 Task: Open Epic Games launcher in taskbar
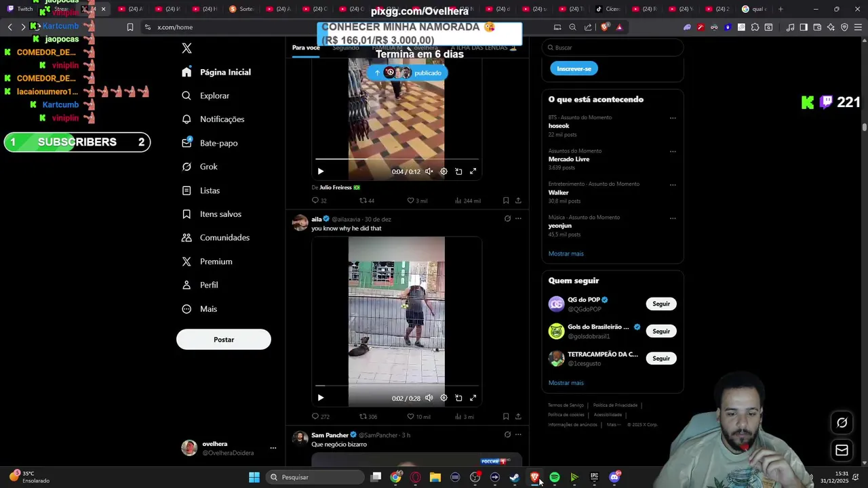(x=595, y=477)
